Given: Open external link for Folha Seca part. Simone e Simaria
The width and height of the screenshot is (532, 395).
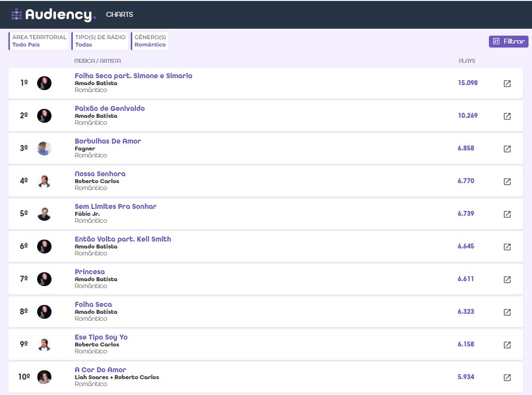Looking at the screenshot, I should 507,84.
